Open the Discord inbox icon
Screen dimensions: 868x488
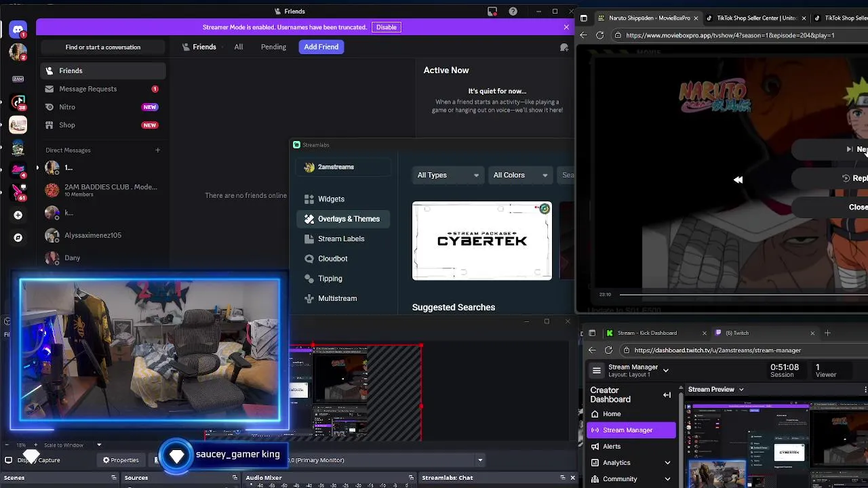pos(492,12)
